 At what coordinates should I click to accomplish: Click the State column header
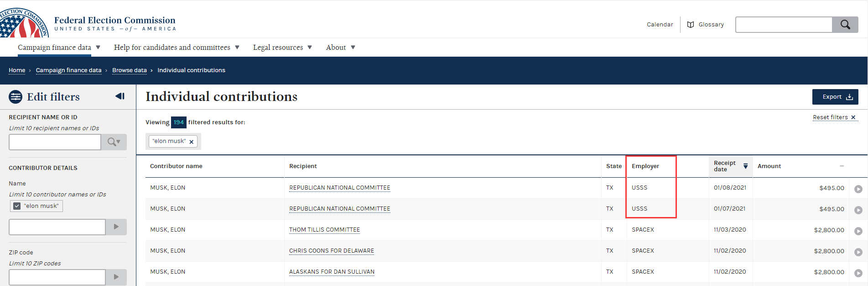[614, 166]
